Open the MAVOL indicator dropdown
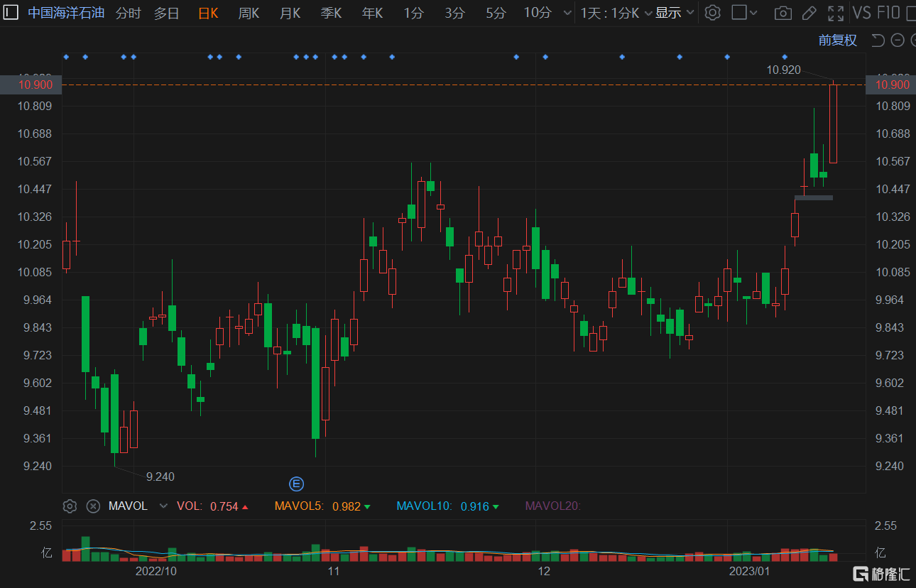 click(163, 506)
